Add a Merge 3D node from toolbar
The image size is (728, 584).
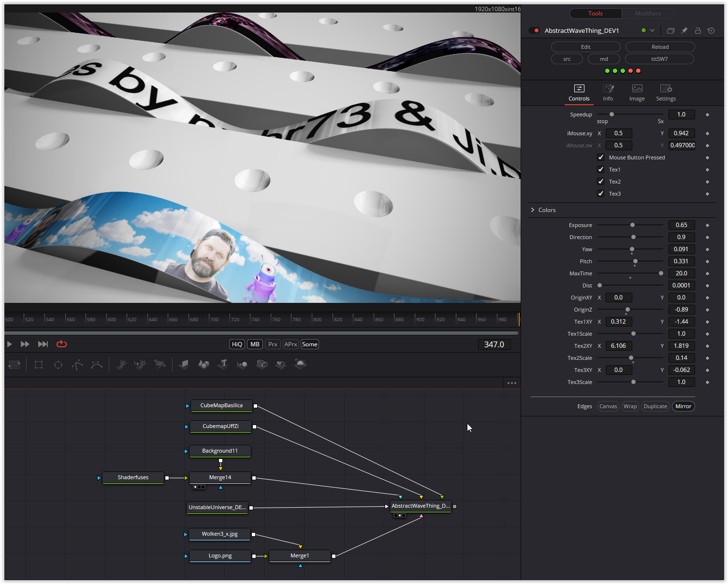coord(242,364)
